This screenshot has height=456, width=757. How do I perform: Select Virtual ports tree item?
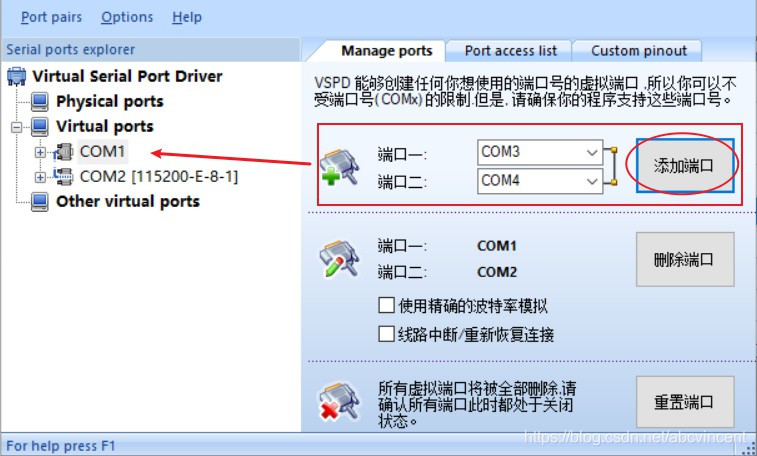pyautogui.click(x=105, y=126)
